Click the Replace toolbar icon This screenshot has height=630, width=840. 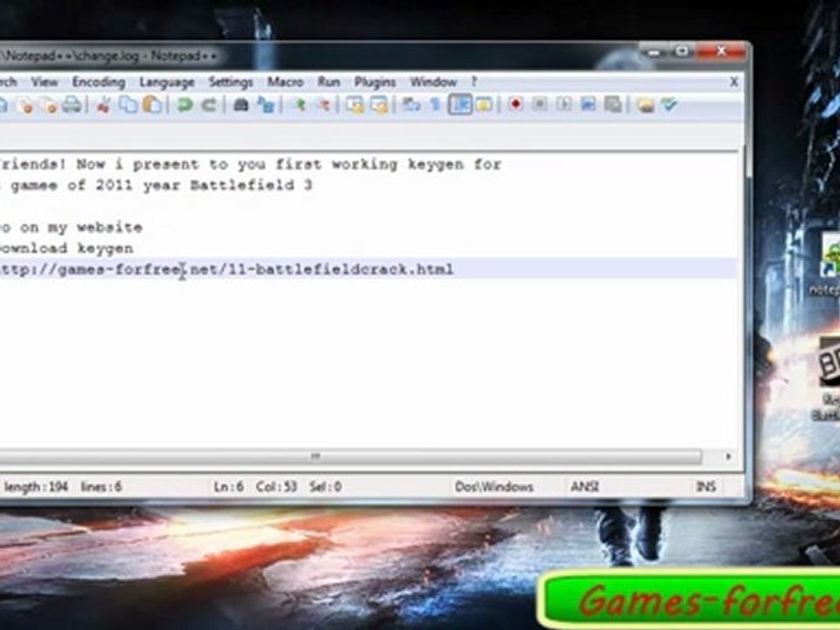tap(266, 105)
